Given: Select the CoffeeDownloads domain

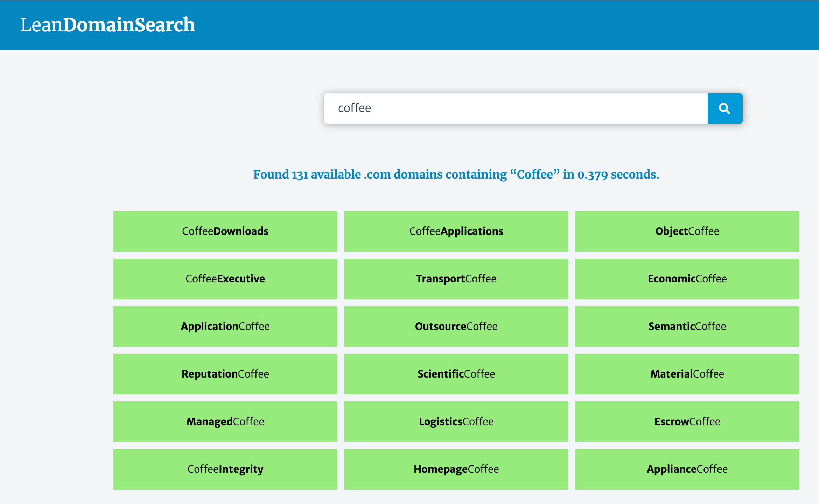Looking at the screenshot, I should (x=225, y=231).
